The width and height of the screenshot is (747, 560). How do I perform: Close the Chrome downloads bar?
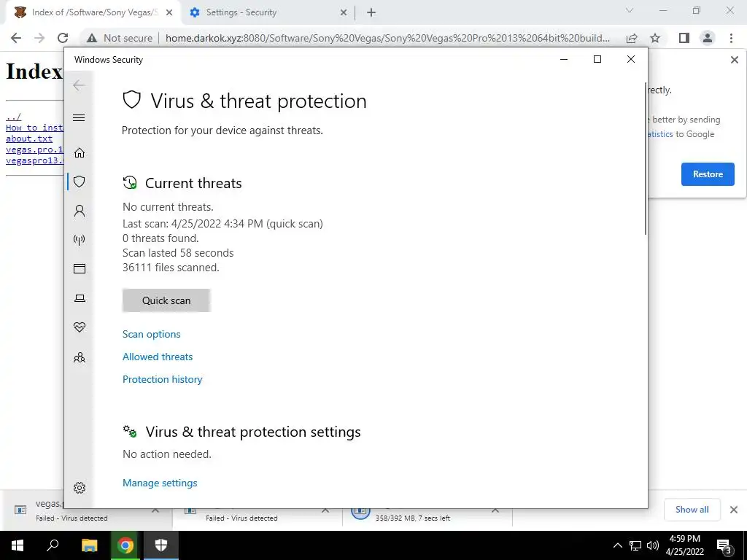tap(734, 510)
